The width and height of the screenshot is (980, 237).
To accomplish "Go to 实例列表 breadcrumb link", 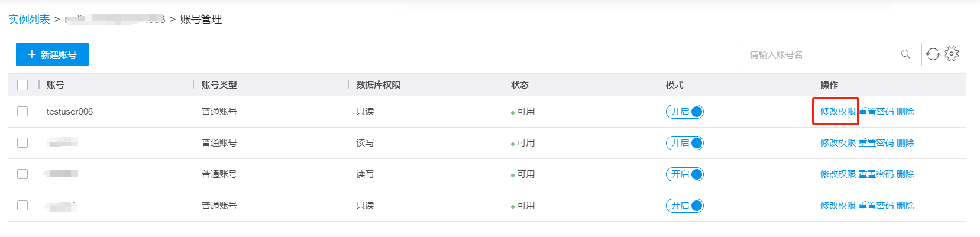I will [x=29, y=20].
